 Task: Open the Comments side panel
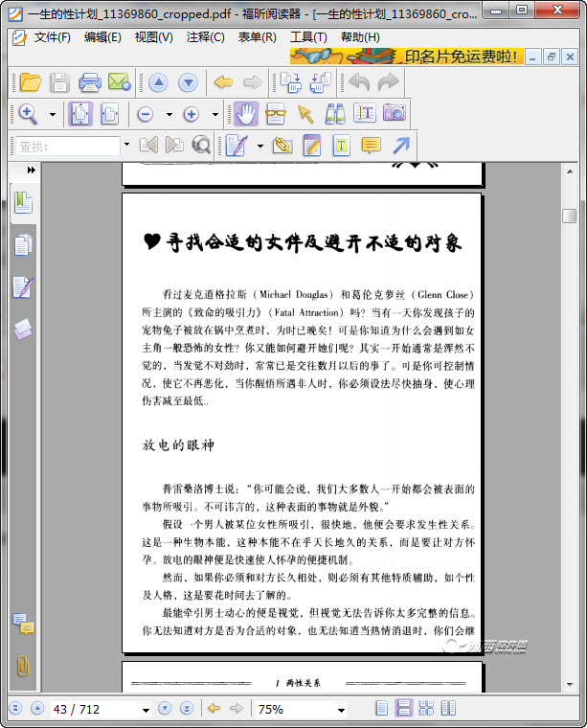point(23,625)
